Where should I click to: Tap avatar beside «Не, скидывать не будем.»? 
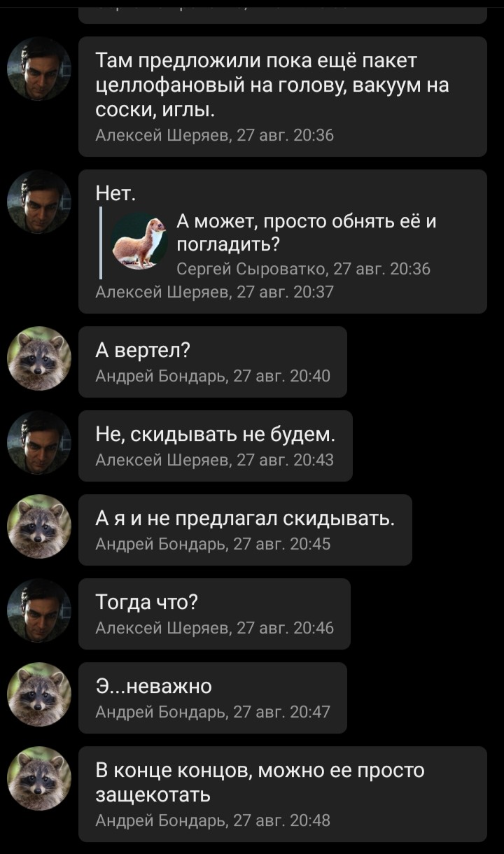pyautogui.click(x=39, y=442)
